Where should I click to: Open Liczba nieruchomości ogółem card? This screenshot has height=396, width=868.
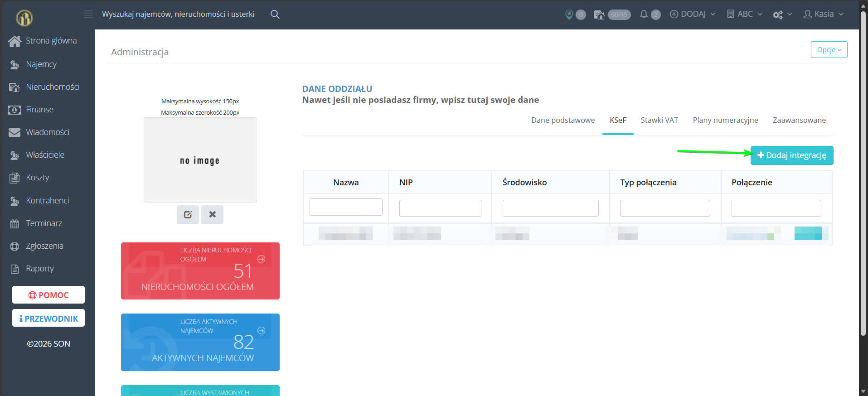coord(200,271)
